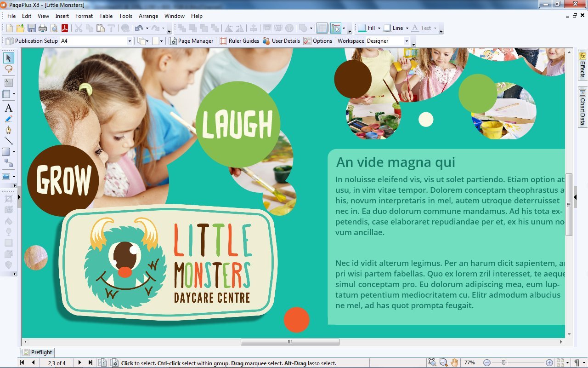Viewport: 588px width, 368px height.
Task: Click the Publish as PDF icon
Action: pyautogui.click(x=65, y=28)
